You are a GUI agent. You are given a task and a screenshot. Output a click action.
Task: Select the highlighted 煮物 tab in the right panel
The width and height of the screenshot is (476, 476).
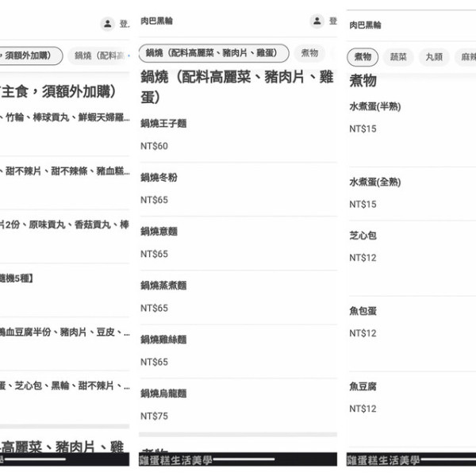tap(363, 57)
